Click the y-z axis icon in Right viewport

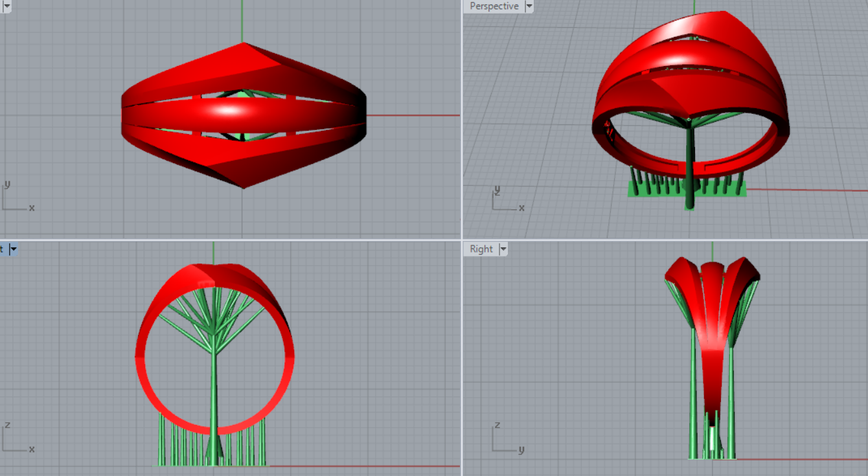pyautogui.click(x=505, y=438)
